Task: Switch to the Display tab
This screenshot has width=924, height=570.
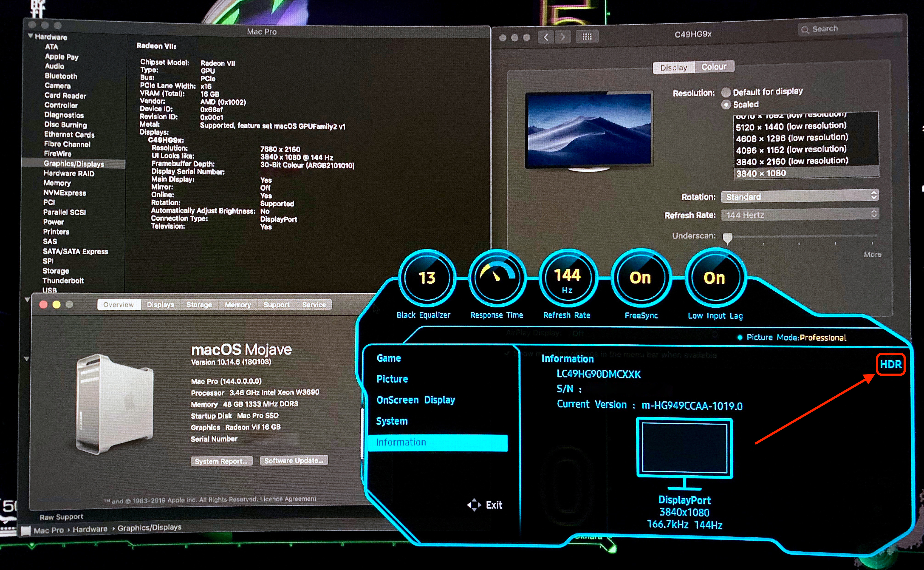Action: click(673, 68)
